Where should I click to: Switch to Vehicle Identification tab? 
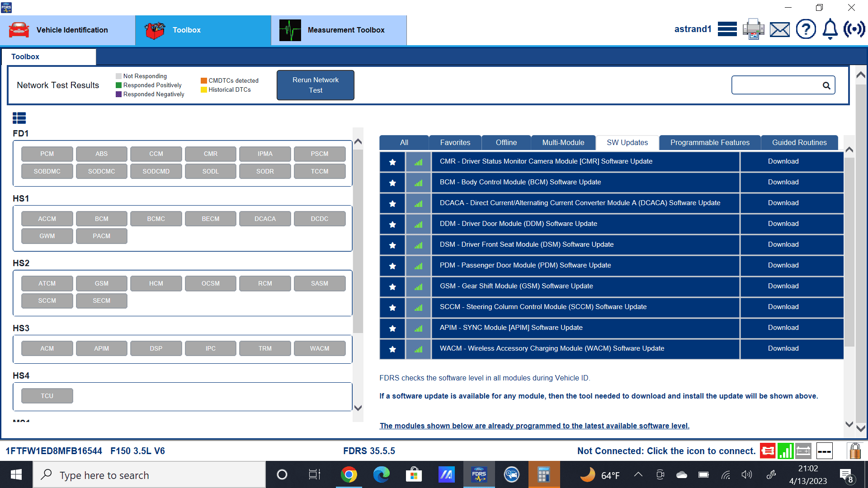click(x=68, y=30)
